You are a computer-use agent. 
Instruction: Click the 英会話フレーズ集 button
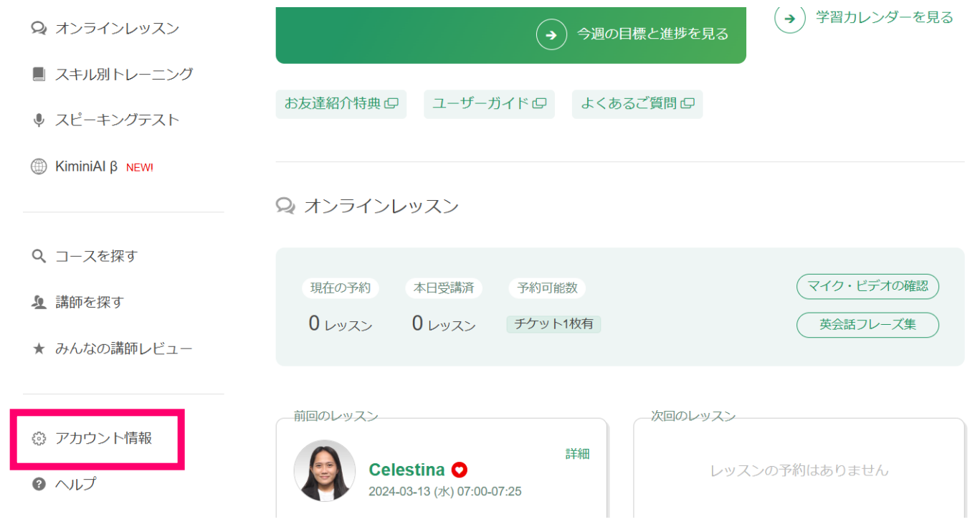pyautogui.click(x=867, y=325)
